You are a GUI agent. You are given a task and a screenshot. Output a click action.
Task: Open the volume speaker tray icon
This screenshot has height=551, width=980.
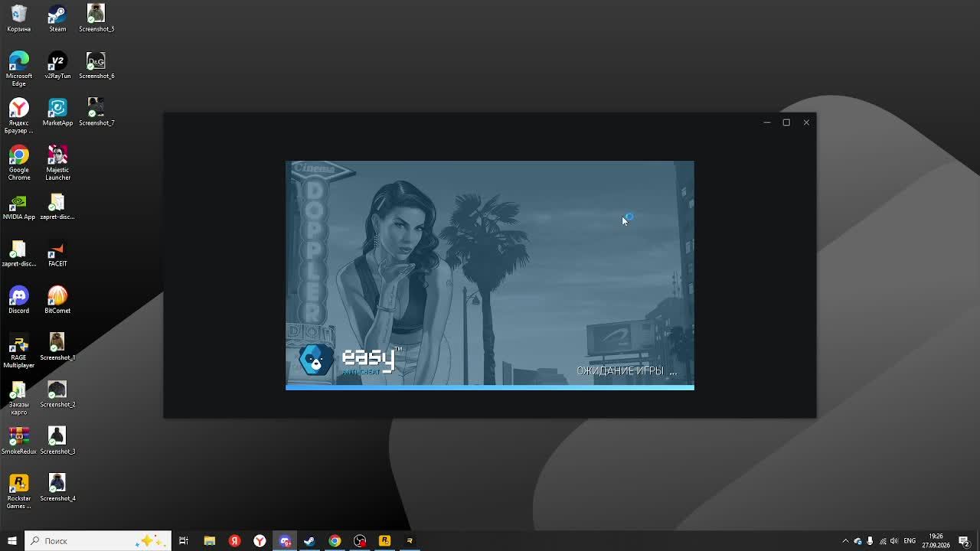[894, 541]
